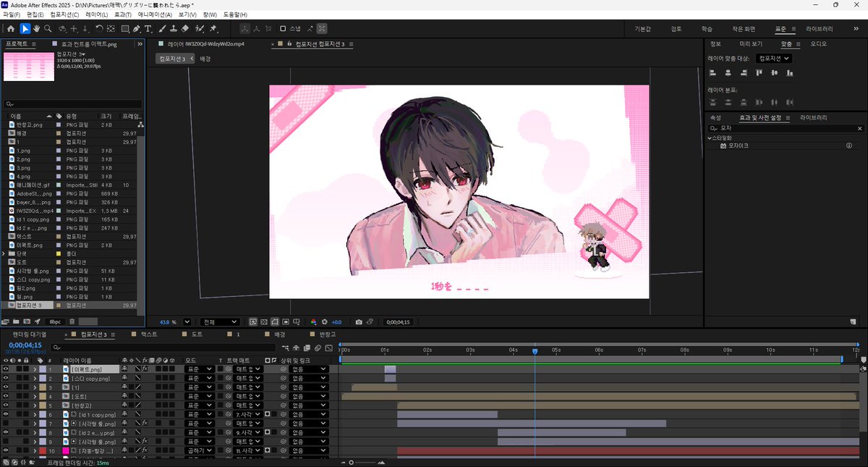Toggle visibility of layer 4 도트
Image resolution: width=868 pixels, height=467 pixels.
pos(6,397)
